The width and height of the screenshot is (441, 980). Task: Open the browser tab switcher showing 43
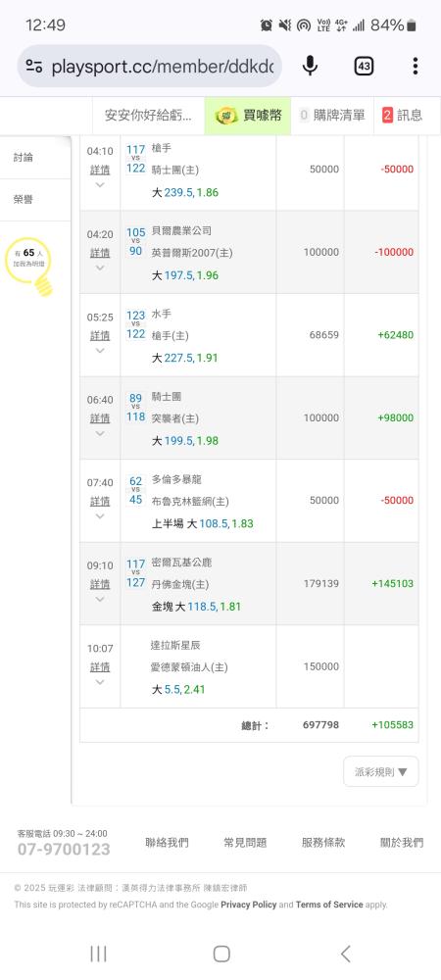(364, 66)
